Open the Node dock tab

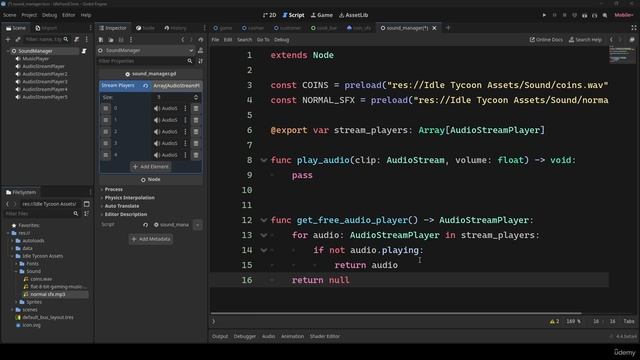145,28
